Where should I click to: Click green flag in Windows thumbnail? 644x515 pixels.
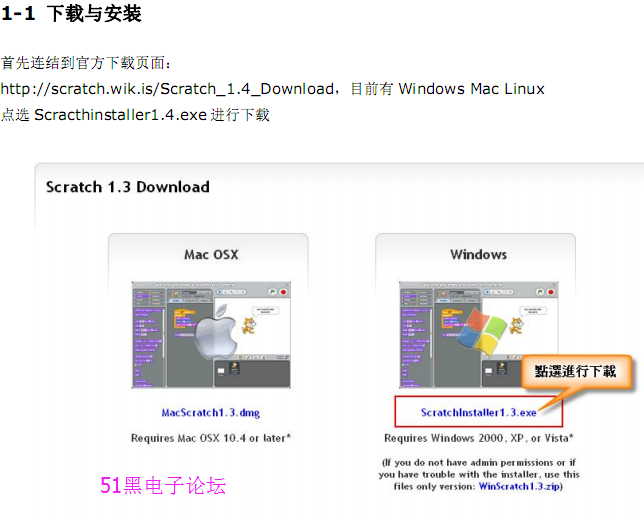pyautogui.click(x=540, y=292)
